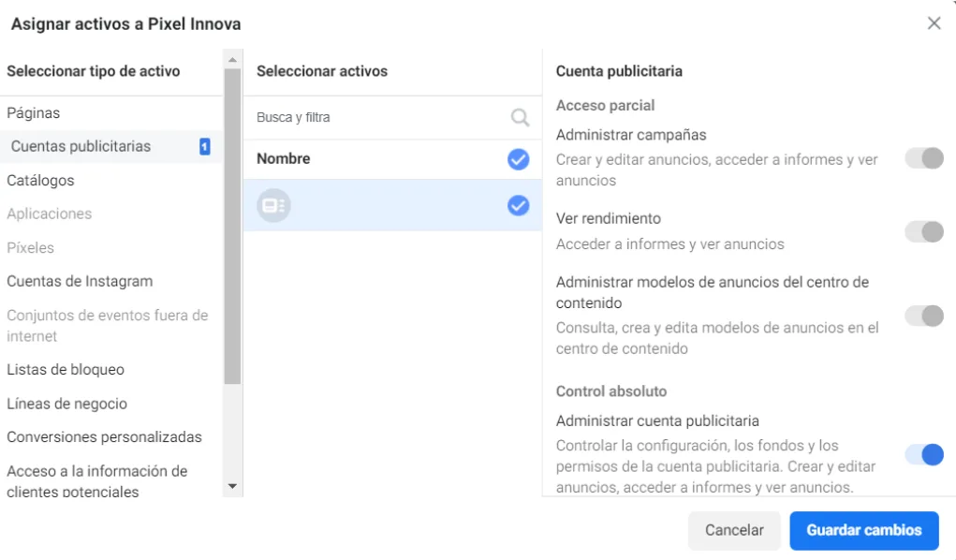Click the scroll up arrow in asset list
The width and height of the screenshot is (956, 560).
(233, 60)
